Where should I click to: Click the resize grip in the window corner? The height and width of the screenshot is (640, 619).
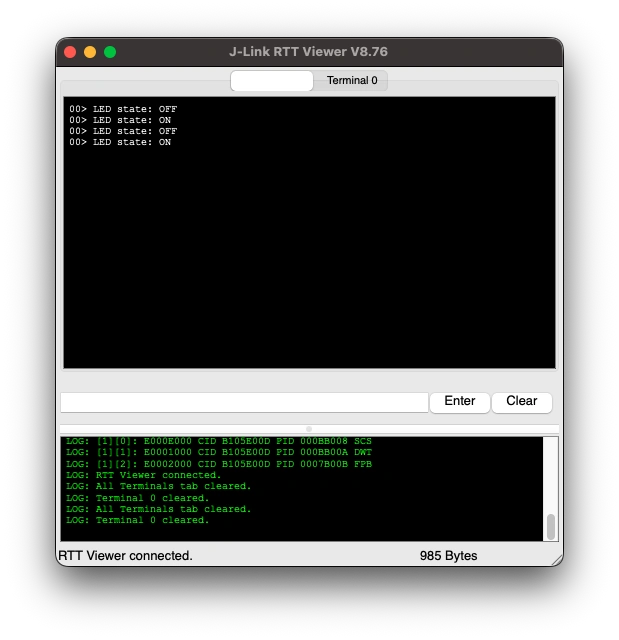pos(557,560)
